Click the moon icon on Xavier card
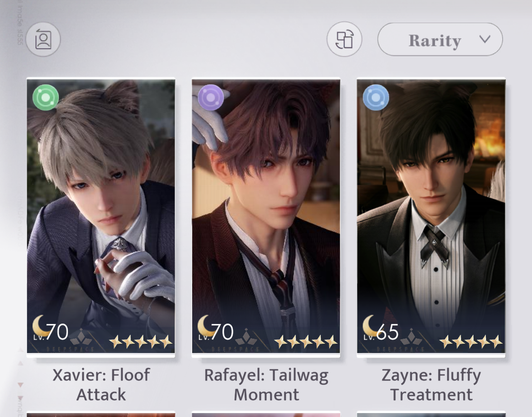Image resolution: width=532 pixels, height=417 pixels. click(x=40, y=325)
